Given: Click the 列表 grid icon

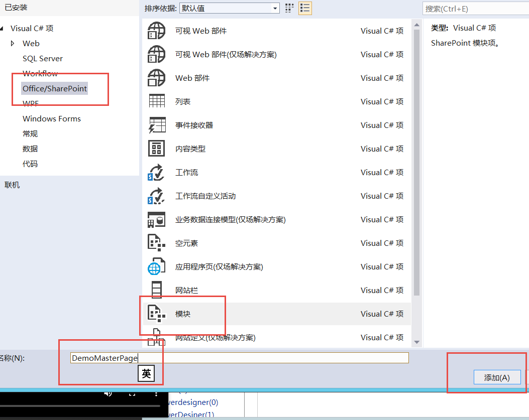Looking at the screenshot, I should pos(157,101).
